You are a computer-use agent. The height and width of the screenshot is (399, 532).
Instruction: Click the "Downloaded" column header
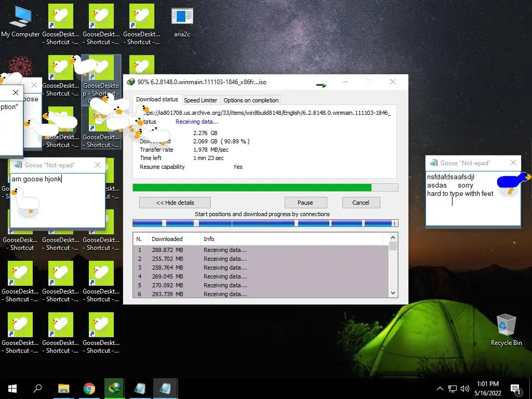point(175,239)
